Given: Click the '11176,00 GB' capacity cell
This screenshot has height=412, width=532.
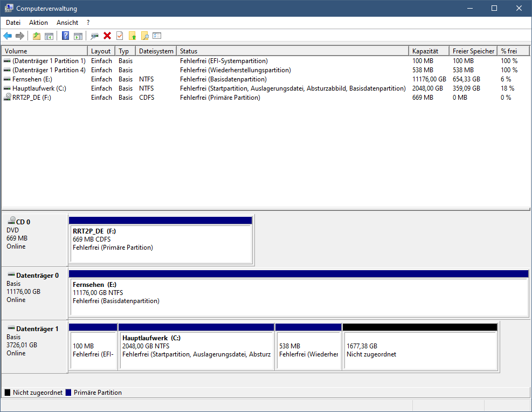Looking at the screenshot, I should tap(429, 79).
